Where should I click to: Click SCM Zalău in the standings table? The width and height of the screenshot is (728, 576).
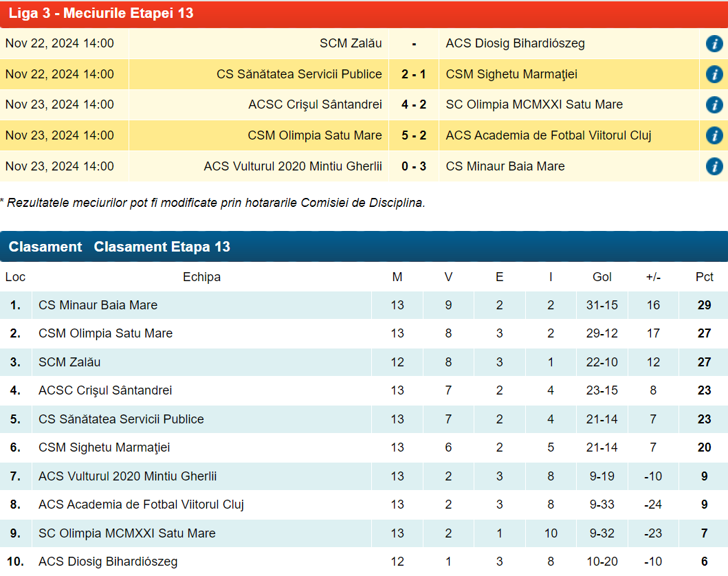[69, 362]
